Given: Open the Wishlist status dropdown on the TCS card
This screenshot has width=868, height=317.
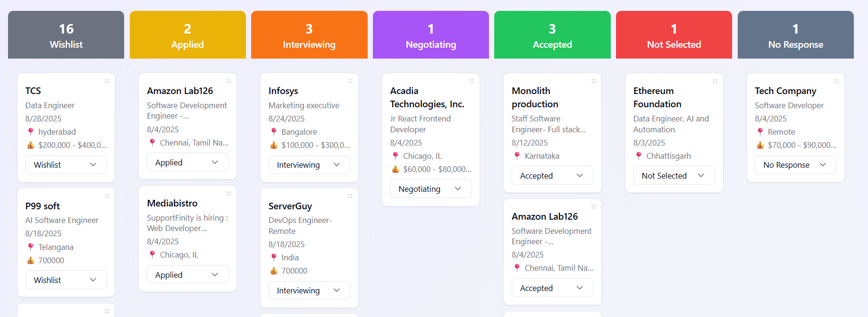Looking at the screenshot, I should point(66,164).
